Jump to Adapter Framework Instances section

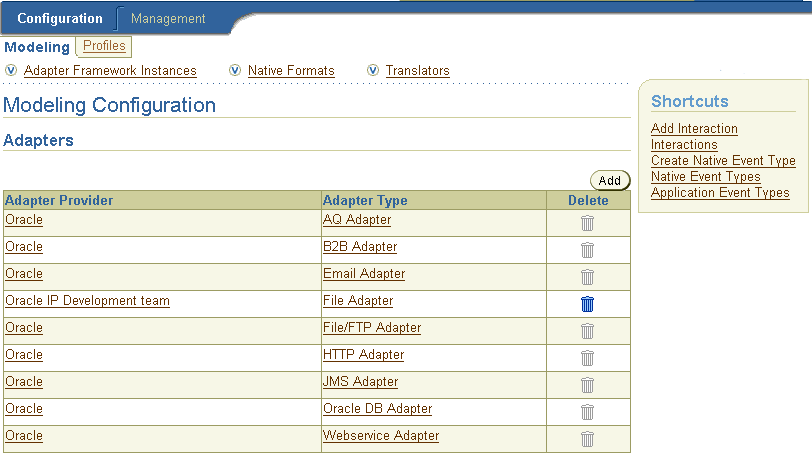[x=110, y=70]
